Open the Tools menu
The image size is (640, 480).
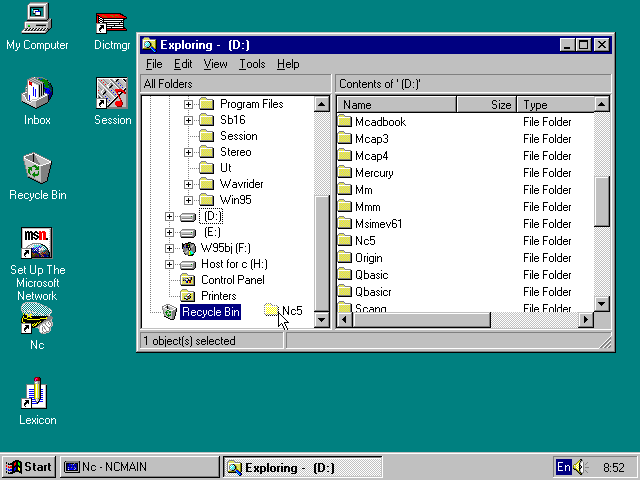coord(252,64)
